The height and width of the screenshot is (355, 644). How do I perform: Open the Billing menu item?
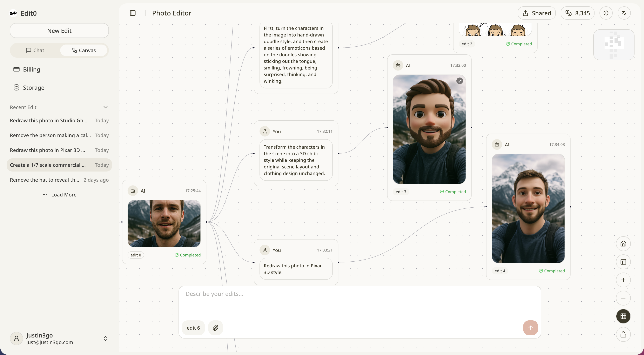pyautogui.click(x=32, y=69)
